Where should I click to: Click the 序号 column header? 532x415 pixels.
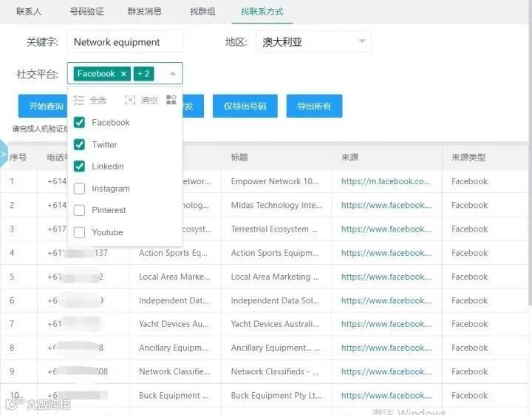point(18,158)
